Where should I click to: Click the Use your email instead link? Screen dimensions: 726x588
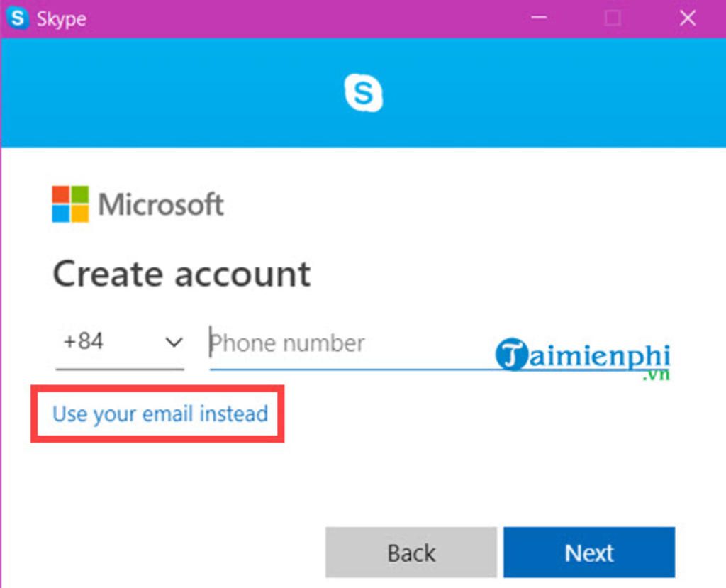(x=160, y=414)
